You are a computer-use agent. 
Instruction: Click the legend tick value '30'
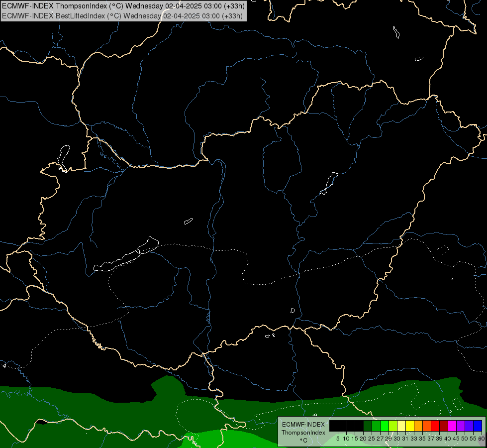tap(397, 439)
